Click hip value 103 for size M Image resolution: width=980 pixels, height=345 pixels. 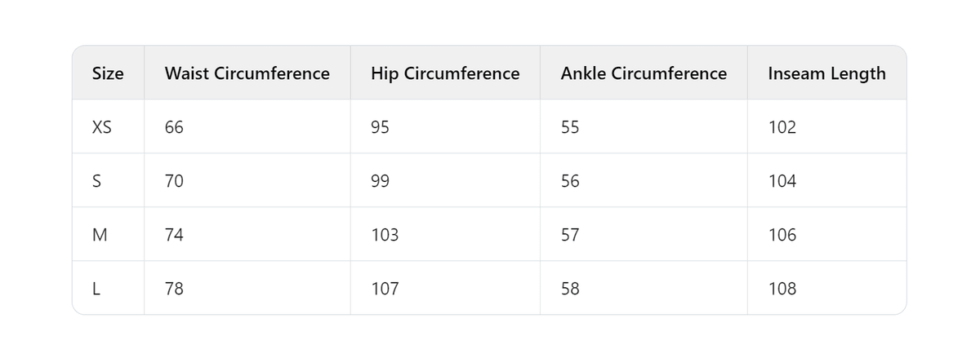(385, 235)
